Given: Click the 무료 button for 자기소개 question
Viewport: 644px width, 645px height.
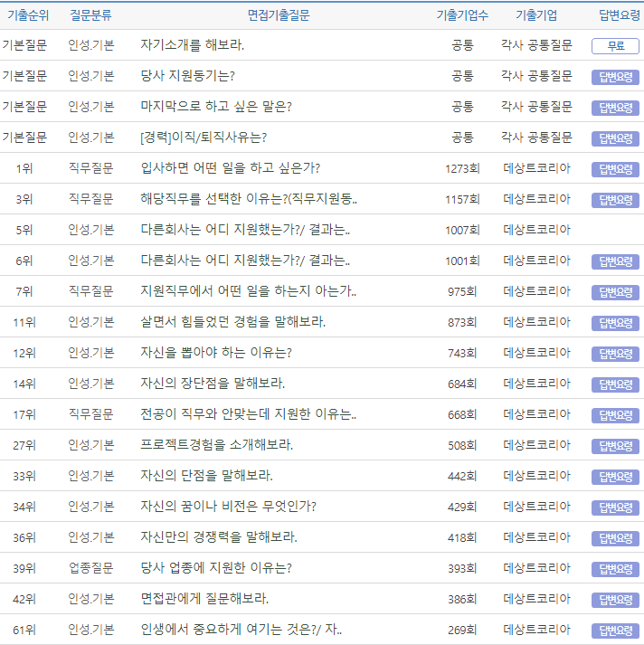Looking at the screenshot, I should click(615, 46).
